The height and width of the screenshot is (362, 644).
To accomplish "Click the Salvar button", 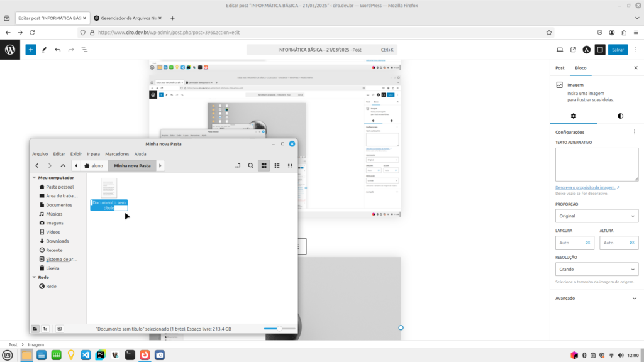I will [x=618, y=49].
